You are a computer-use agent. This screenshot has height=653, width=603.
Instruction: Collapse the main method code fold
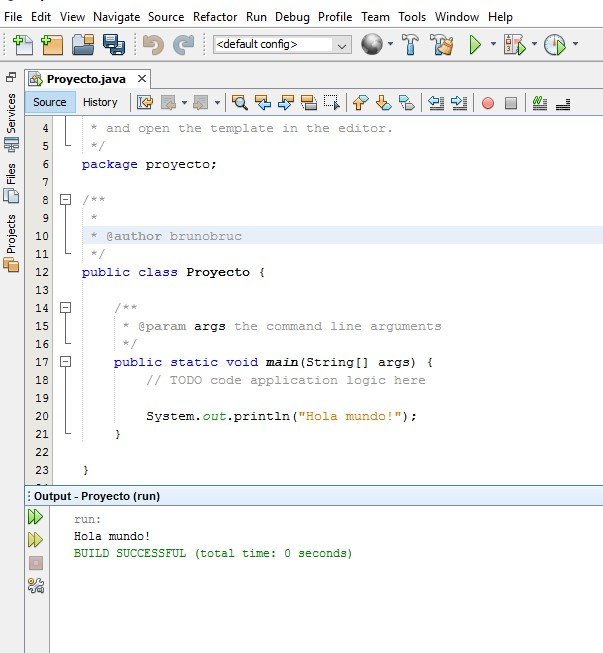(x=66, y=362)
